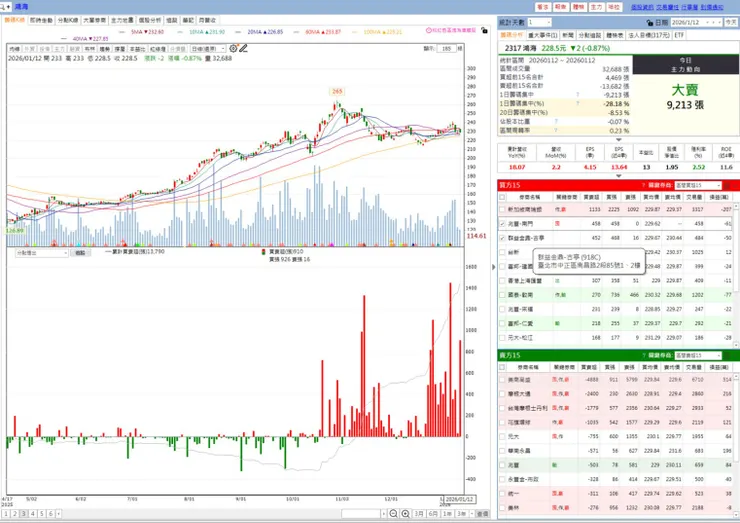This screenshot has height=523, width=740.
Task: Set chart range to 1年
Action: pyautogui.click(x=447, y=514)
